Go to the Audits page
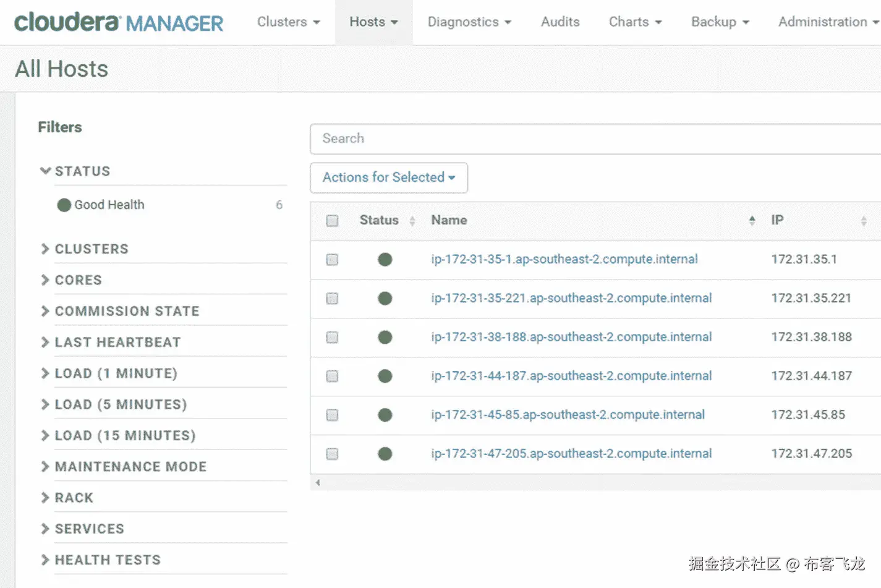 click(x=560, y=22)
